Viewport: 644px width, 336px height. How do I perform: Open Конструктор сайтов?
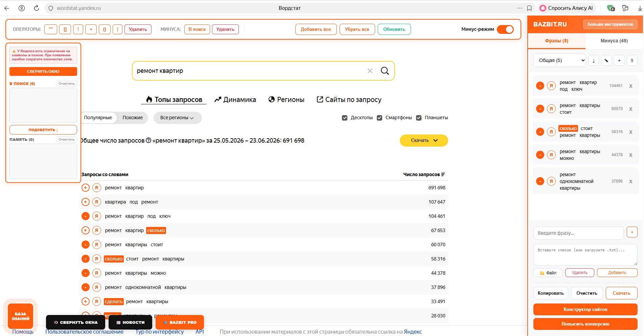tap(585, 310)
